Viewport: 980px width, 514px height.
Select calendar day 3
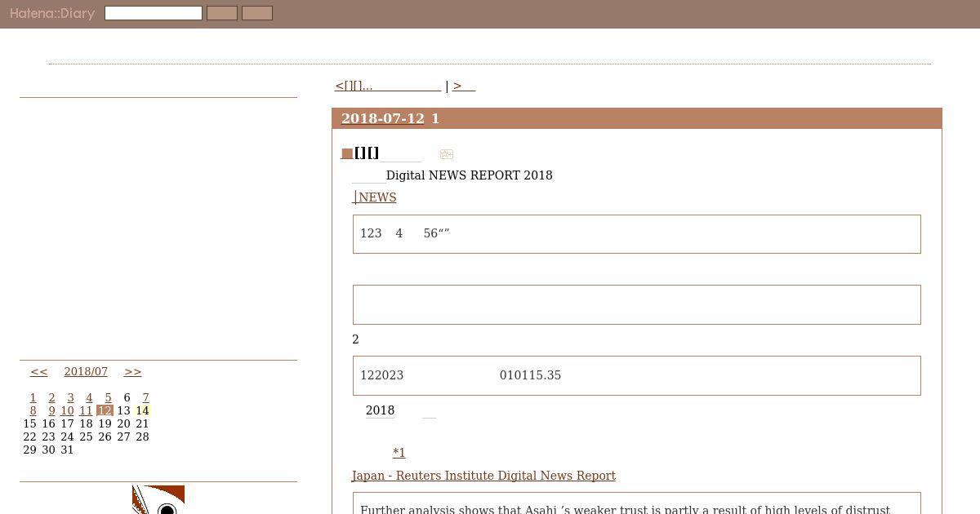[x=70, y=397]
